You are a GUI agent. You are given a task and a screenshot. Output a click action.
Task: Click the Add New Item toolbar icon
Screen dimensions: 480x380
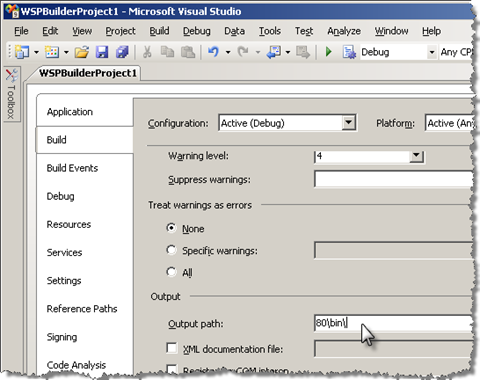tap(52, 52)
